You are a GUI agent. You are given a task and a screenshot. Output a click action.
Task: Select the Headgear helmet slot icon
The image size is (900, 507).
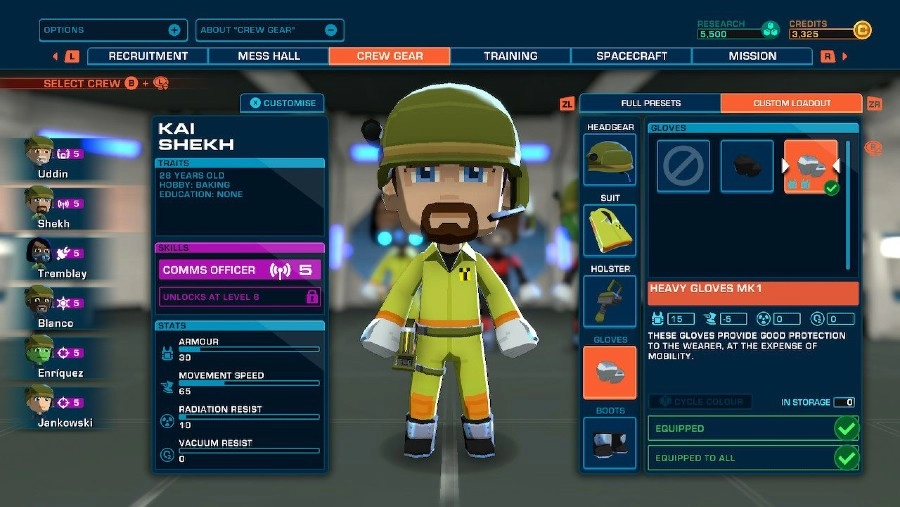coord(609,160)
